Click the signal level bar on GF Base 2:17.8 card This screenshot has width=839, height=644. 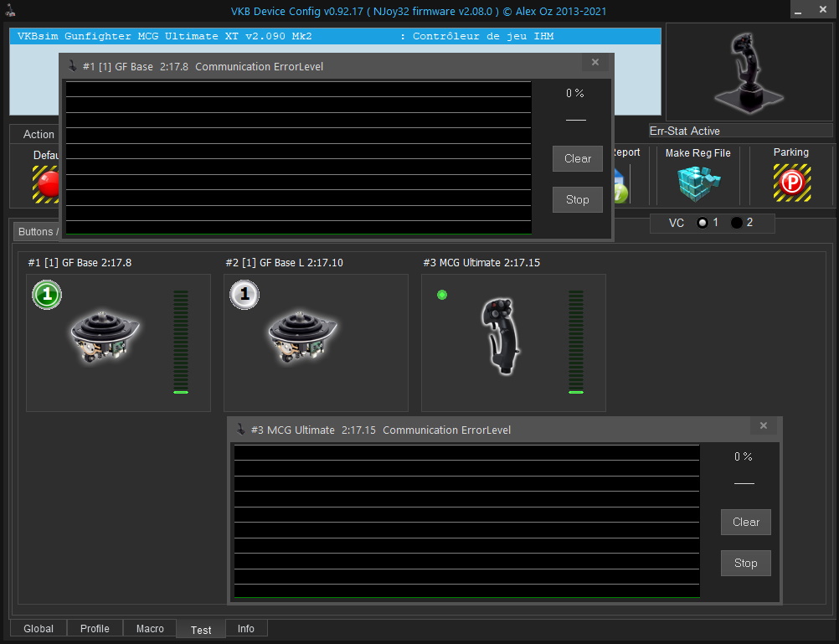(181, 342)
